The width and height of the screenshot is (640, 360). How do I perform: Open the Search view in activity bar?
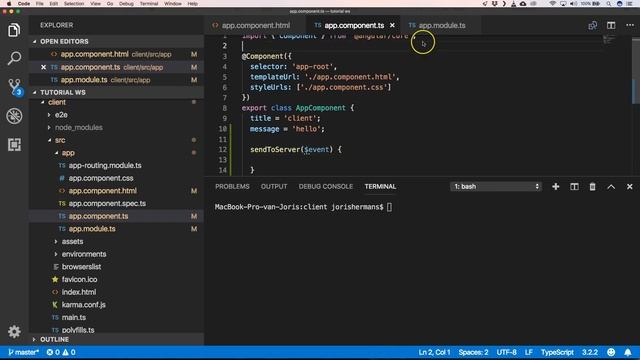coord(14,58)
